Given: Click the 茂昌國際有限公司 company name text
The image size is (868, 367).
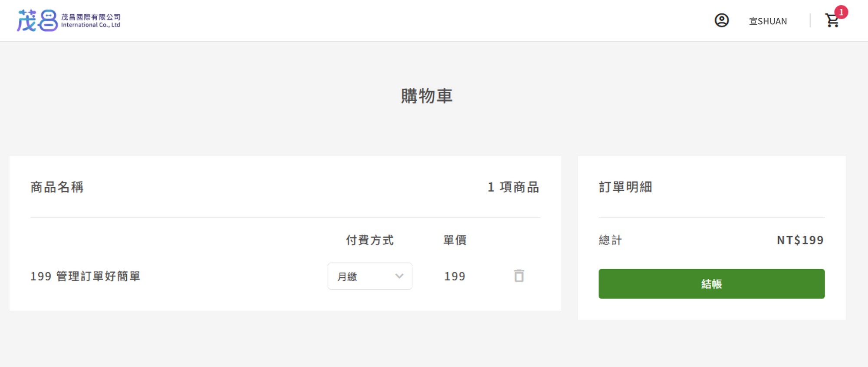Looking at the screenshot, I should tap(91, 17).
